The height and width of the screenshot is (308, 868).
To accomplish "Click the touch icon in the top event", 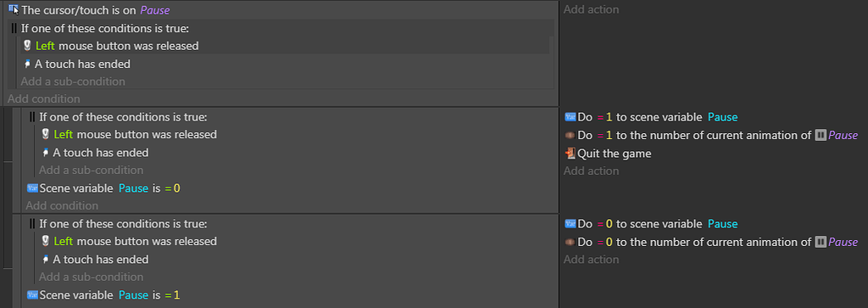I will [x=28, y=64].
